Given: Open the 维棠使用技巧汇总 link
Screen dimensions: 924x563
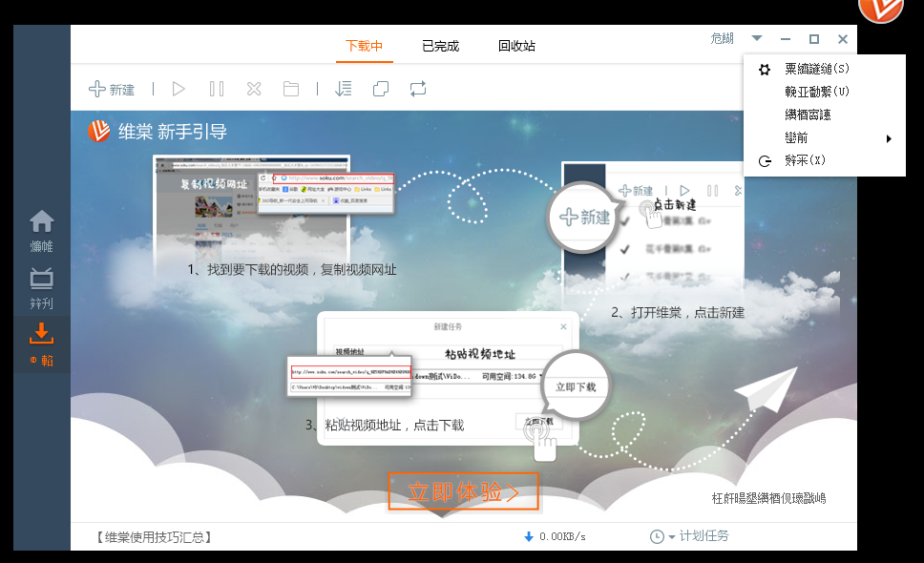Looking at the screenshot, I should tap(155, 537).
